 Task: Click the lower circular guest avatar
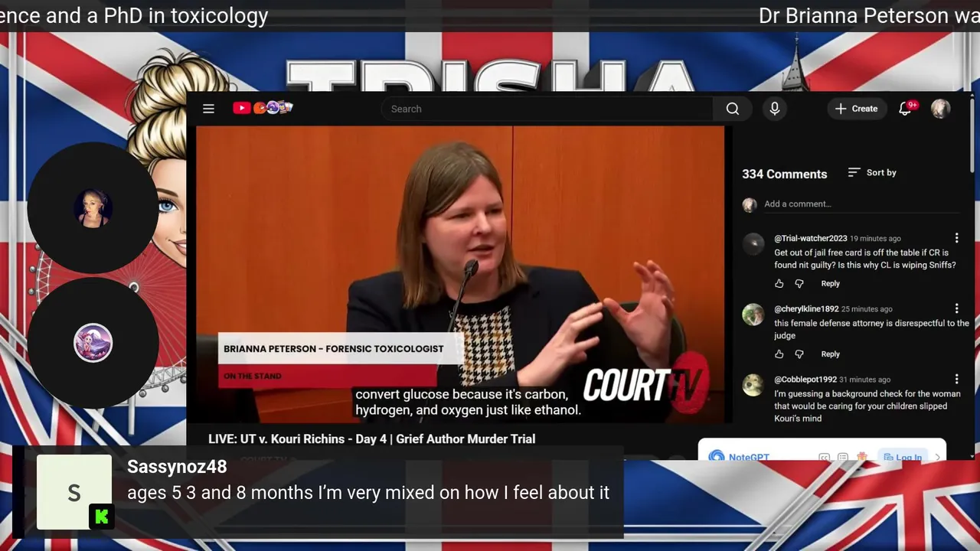tap(93, 343)
